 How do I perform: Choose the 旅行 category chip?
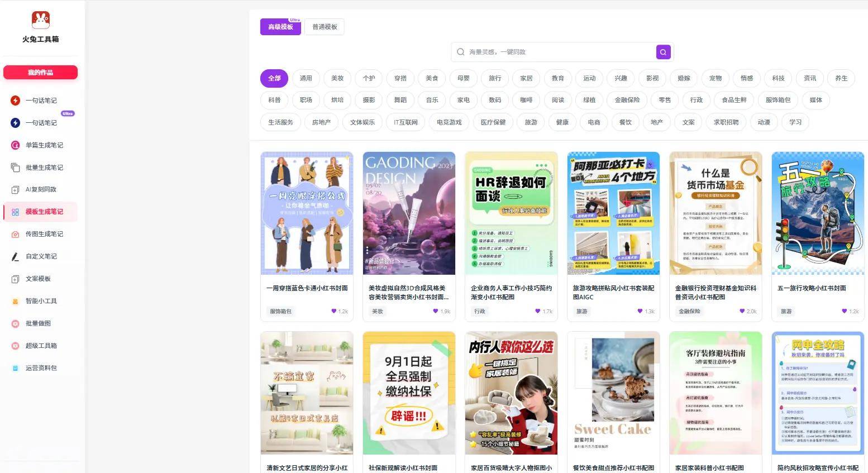click(x=495, y=78)
